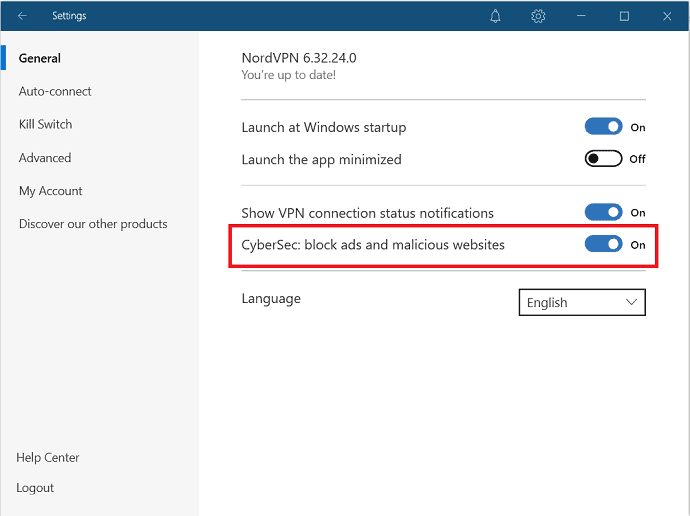Open Discover our other products

[x=93, y=224]
